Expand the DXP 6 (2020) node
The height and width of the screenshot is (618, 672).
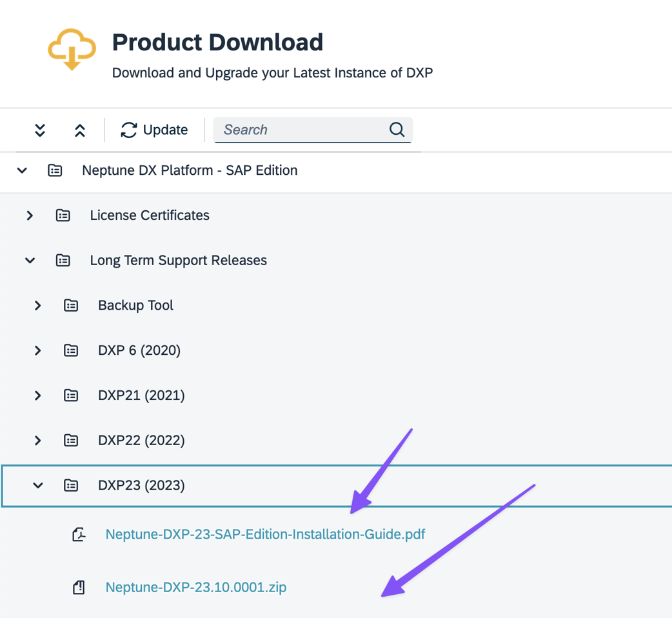click(x=37, y=350)
